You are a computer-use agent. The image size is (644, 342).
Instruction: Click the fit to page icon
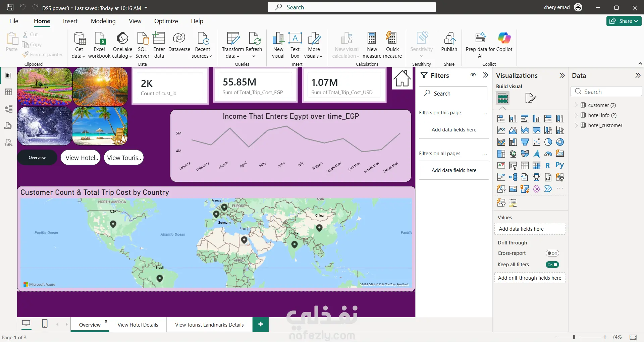click(x=633, y=337)
